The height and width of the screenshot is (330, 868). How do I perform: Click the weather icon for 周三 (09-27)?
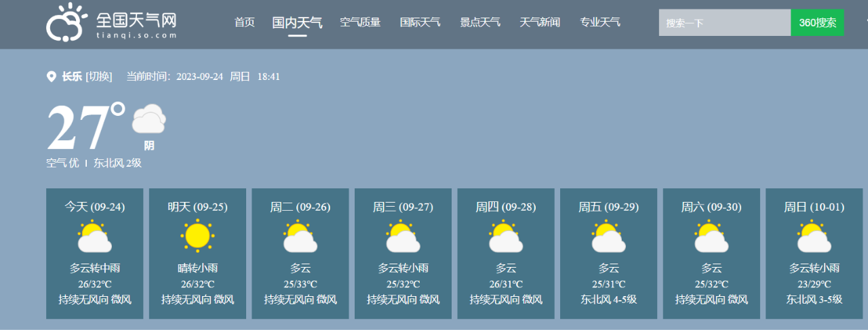(403, 237)
